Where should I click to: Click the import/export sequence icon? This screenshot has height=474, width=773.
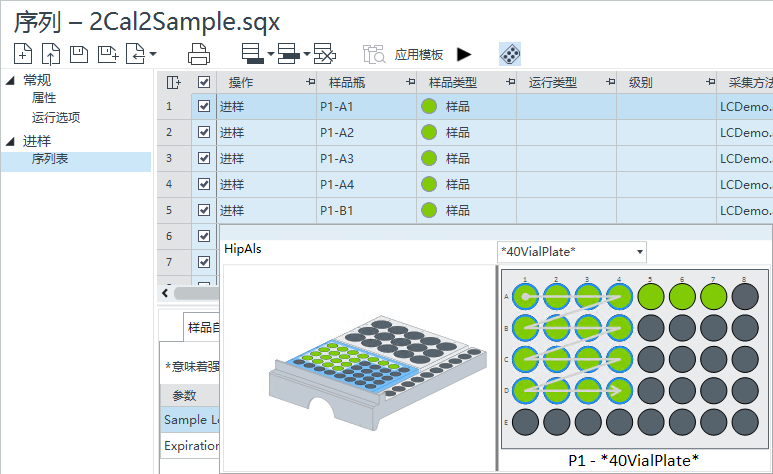136,54
